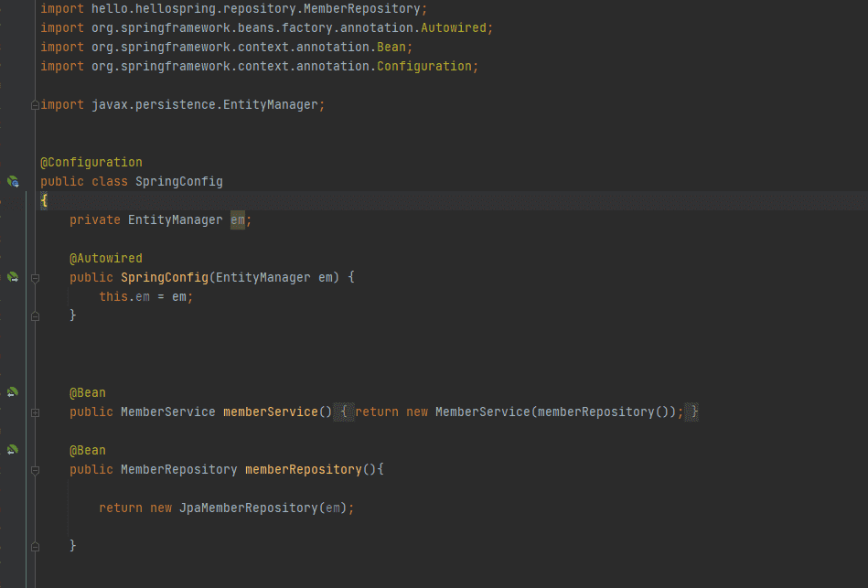Click the fold end marker at constructor's closing brace
Viewport: 868px width, 588px height.
tap(35, 316)
